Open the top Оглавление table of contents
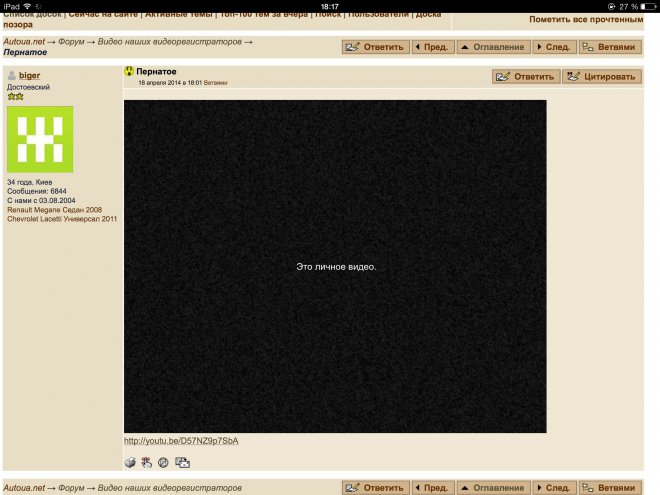The width and height of the screenshot is (660, 495). 492,47
